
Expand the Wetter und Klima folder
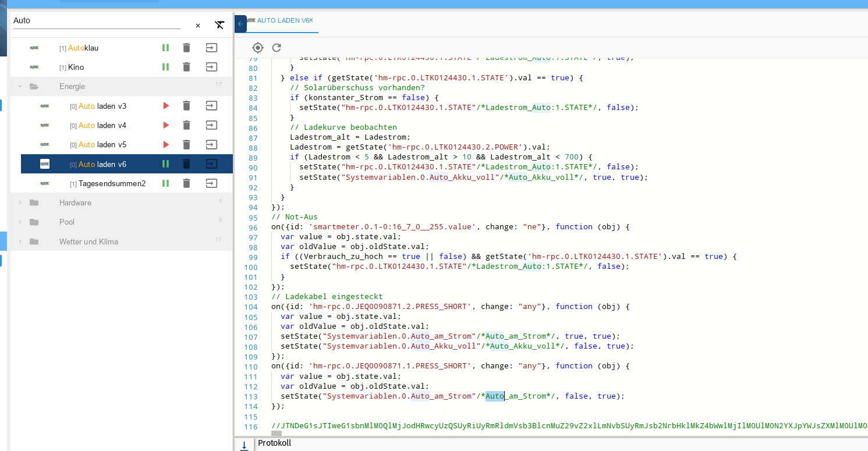tap(20, 242)
